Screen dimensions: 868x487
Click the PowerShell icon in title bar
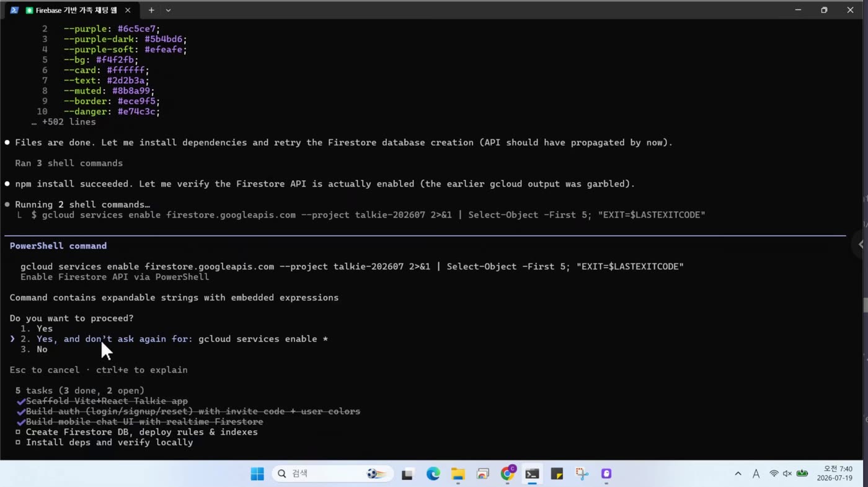coord(14,10)
